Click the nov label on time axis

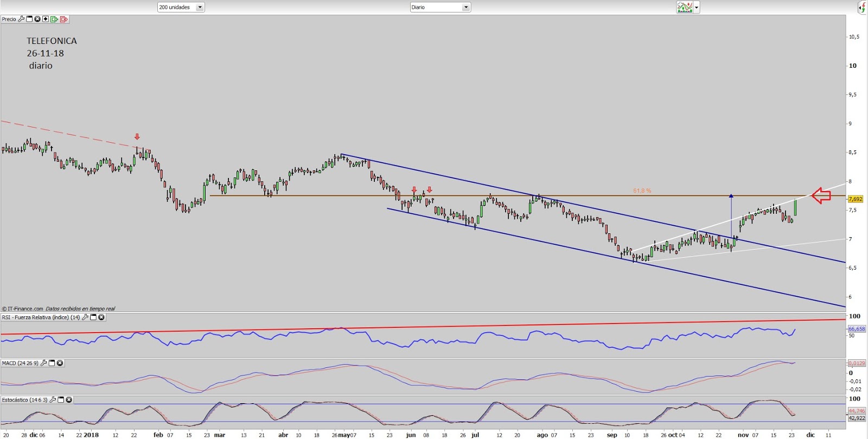[743, 435]
